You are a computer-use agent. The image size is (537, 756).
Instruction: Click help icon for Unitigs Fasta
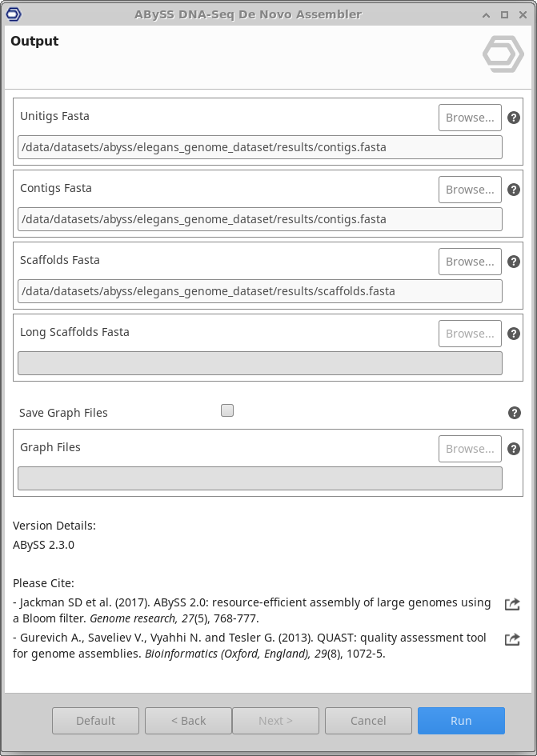coord(515,118)
